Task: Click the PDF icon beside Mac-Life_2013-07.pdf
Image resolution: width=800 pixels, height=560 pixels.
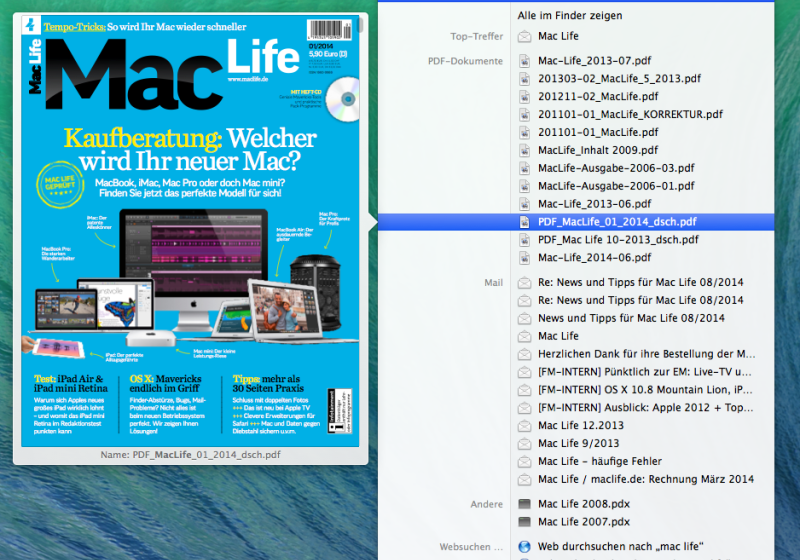Action: pyautogui.click(x=524, y=61)
